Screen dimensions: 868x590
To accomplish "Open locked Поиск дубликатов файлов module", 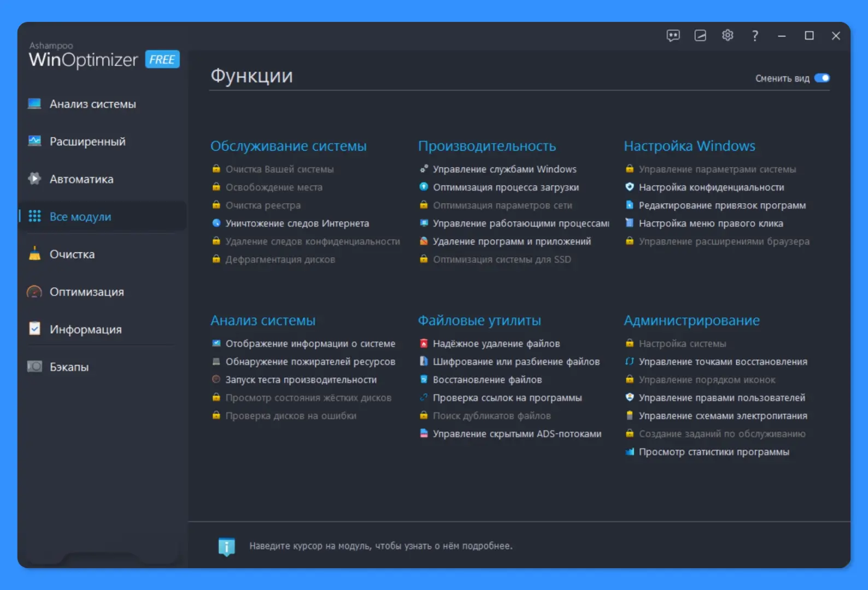I will [x=491, y=415].
